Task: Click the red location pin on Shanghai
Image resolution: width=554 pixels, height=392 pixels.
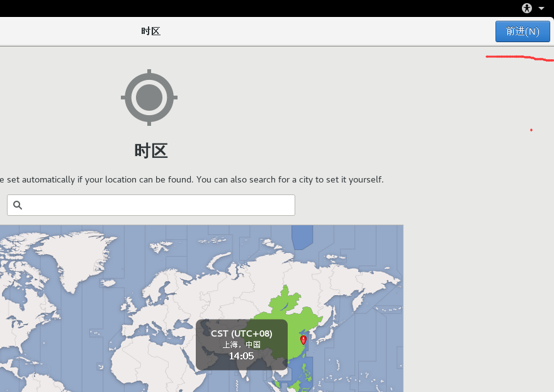Action: click(303, 340)
